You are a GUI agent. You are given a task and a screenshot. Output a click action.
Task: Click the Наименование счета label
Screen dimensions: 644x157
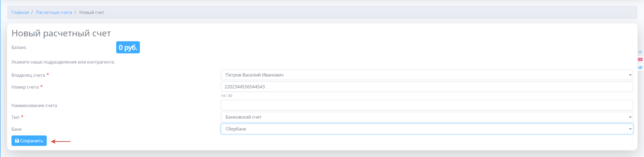coord(34,105)
